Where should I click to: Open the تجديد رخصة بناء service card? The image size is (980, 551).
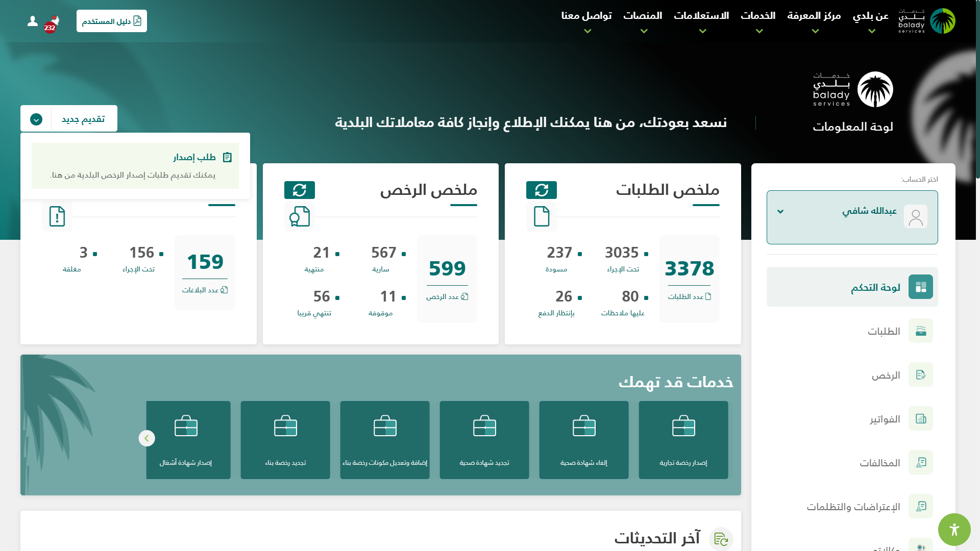pyautogui.click(x=285, y=440)
